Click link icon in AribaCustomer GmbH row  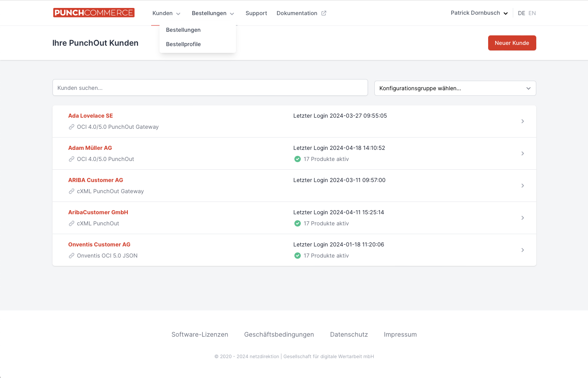pos(72,223)
